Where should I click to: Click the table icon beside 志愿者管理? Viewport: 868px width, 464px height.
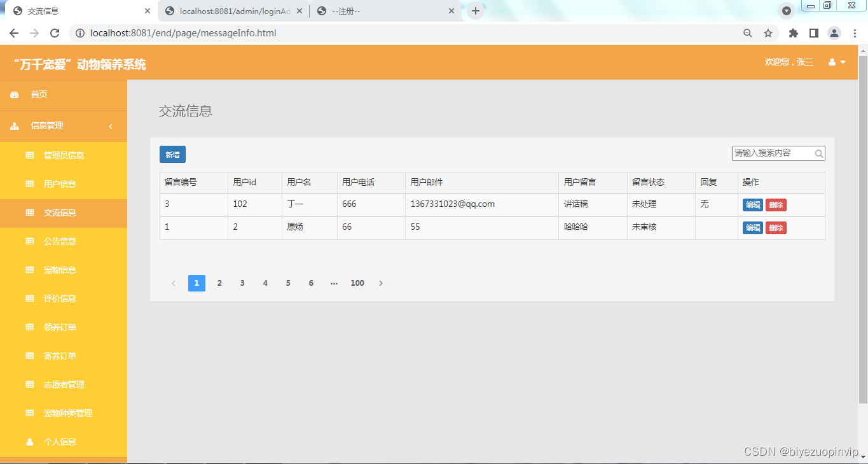29,384
